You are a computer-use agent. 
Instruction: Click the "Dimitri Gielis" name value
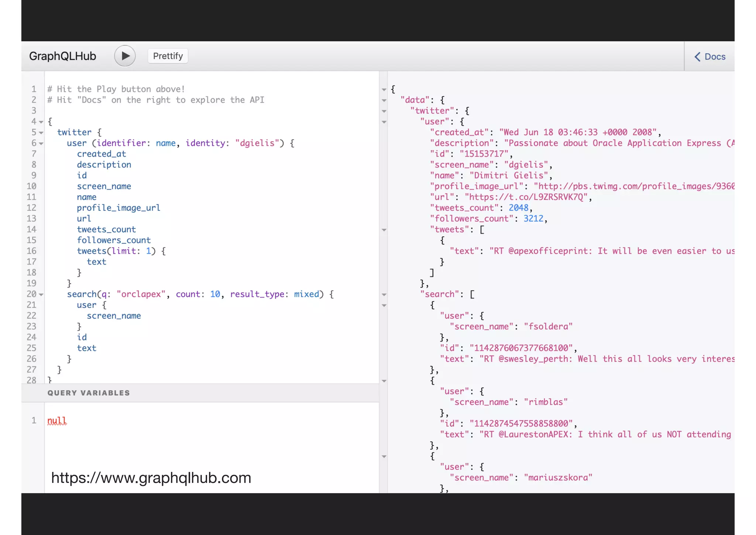[509, 175]
